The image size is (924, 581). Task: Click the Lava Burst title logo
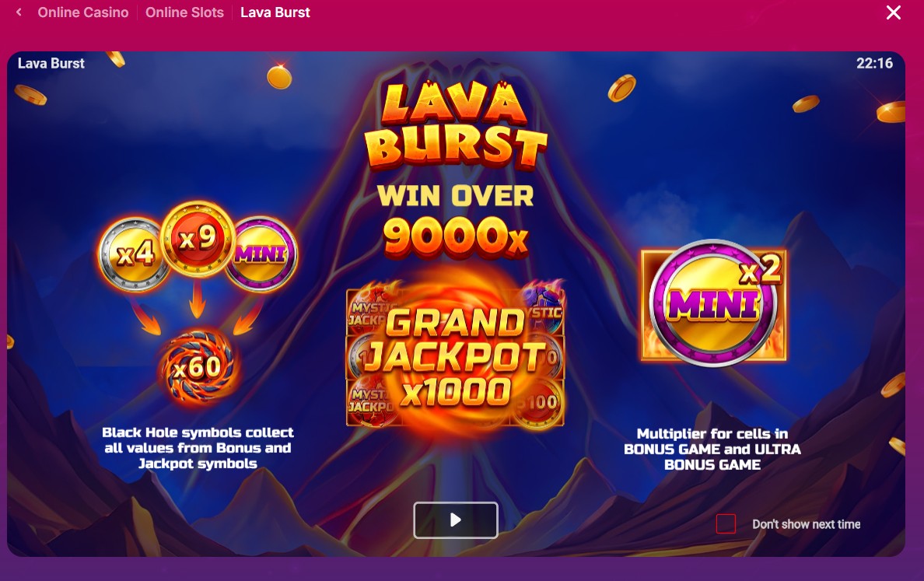(x=456, y=125)
